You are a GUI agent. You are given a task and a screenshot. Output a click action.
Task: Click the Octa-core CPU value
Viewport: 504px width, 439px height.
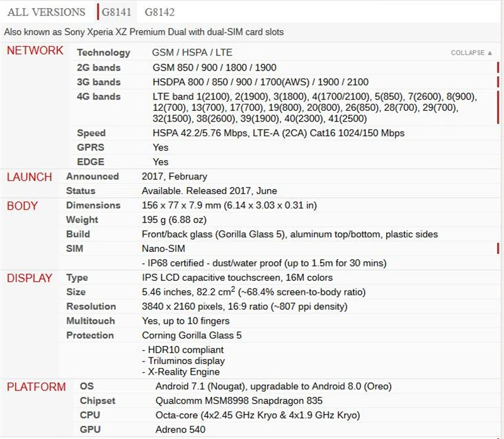click(x=258, y=415)
